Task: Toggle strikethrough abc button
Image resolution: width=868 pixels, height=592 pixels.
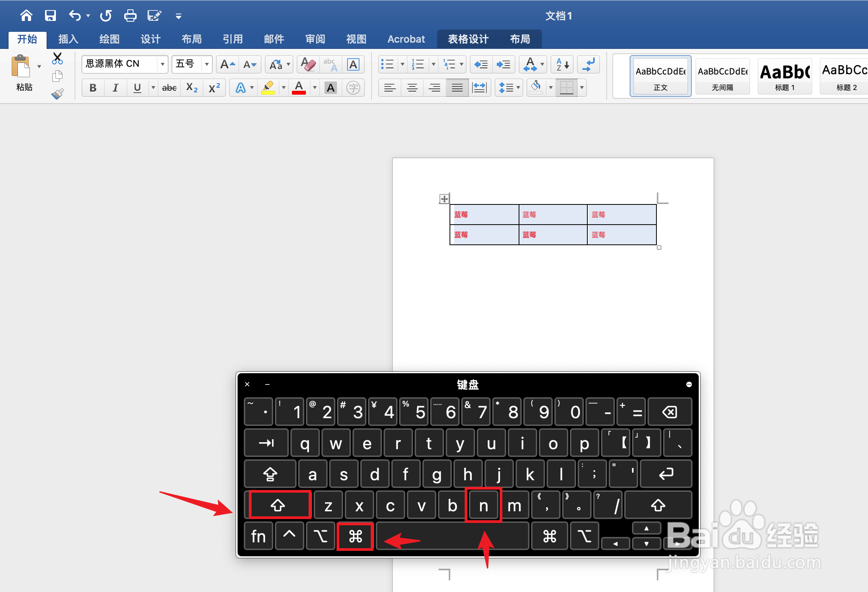Action: [169, 88]
